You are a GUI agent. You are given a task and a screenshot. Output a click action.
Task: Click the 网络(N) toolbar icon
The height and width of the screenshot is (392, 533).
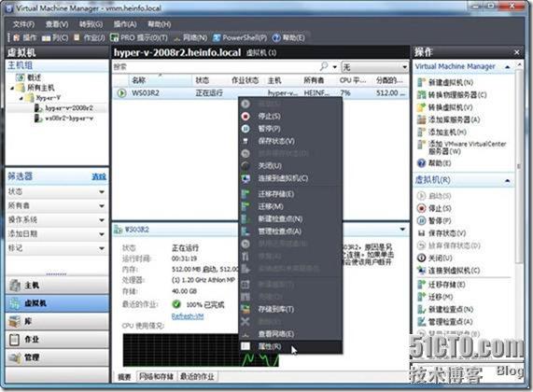177,38
